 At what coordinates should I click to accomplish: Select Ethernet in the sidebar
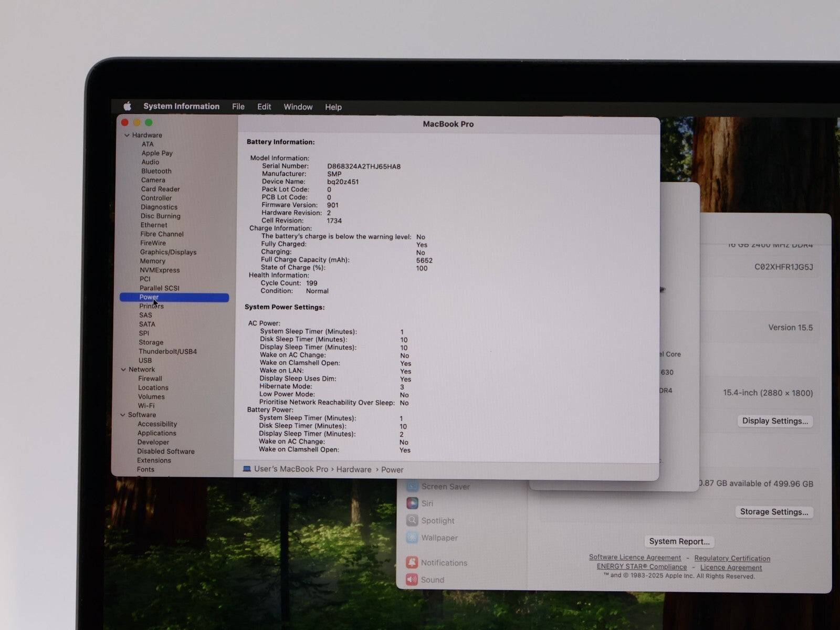pos(154,225)
